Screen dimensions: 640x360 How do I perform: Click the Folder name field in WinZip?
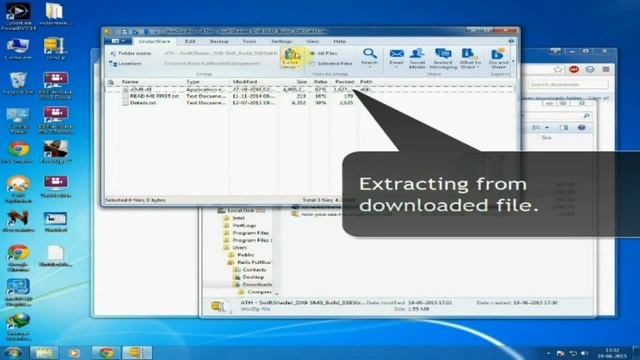(220, 53)
